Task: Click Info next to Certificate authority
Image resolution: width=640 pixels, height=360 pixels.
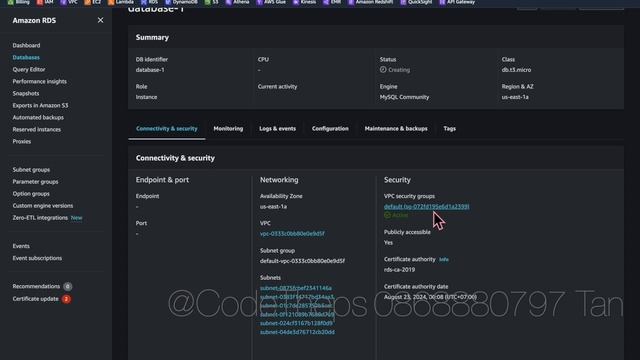Action: point(444,259)
